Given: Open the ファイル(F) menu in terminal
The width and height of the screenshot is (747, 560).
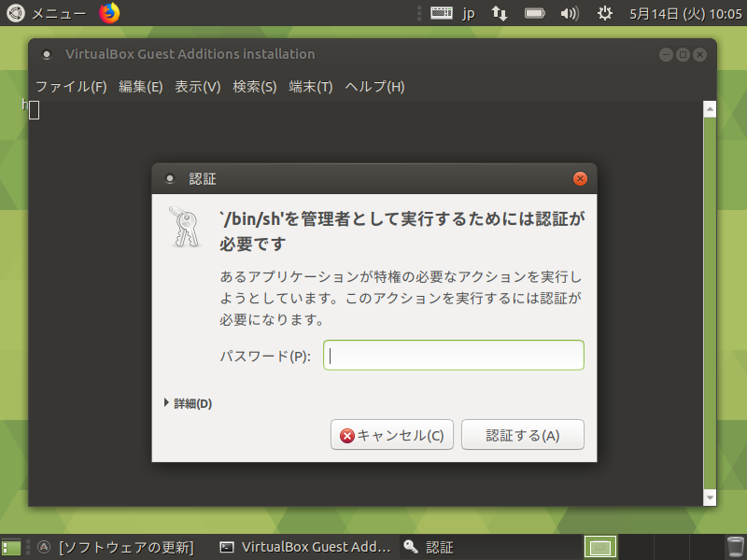Looking at the screenshot, I should 71,87.
